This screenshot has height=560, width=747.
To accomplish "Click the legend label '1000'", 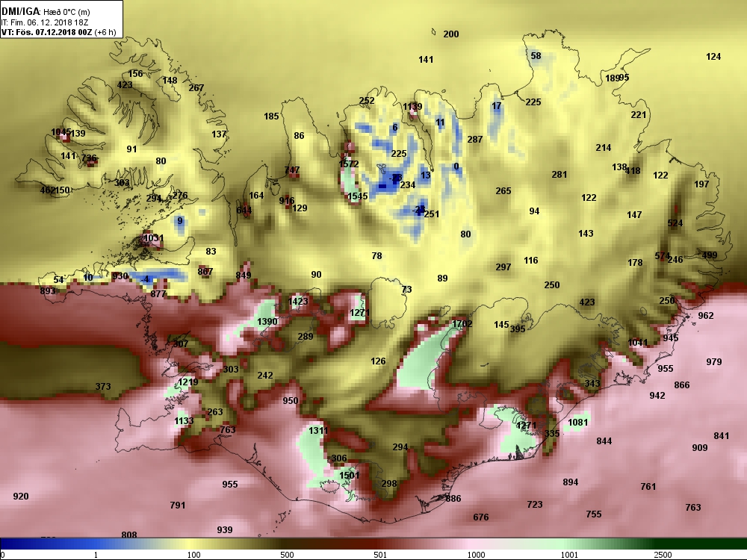I will [x=476, y=555].
